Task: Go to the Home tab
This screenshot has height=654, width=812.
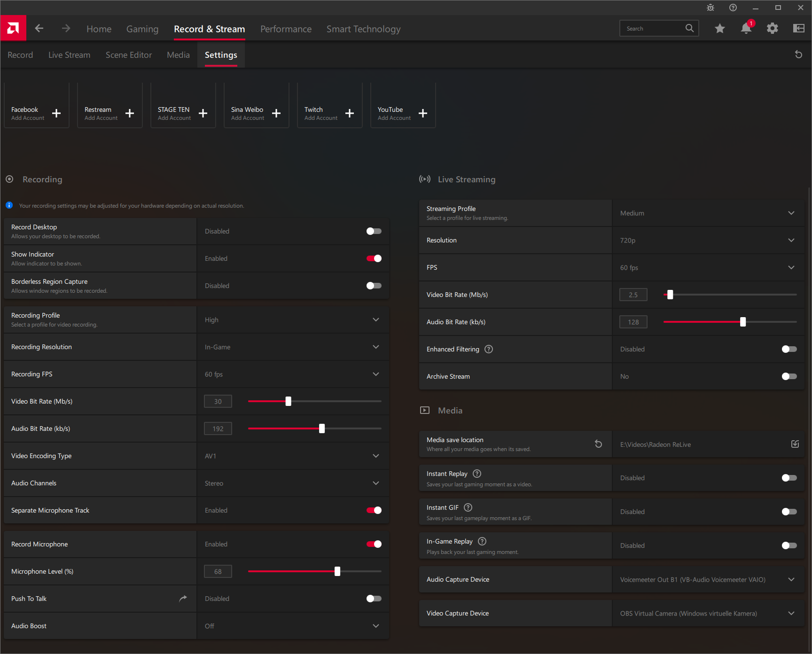Action: pyautogui.click(x=99, y=29)
